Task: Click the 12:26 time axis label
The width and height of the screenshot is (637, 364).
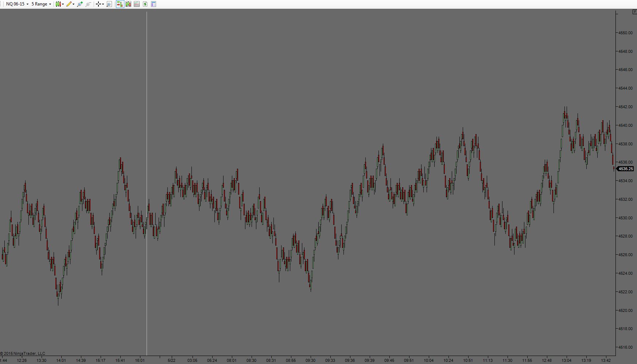Action: point(22,360)
